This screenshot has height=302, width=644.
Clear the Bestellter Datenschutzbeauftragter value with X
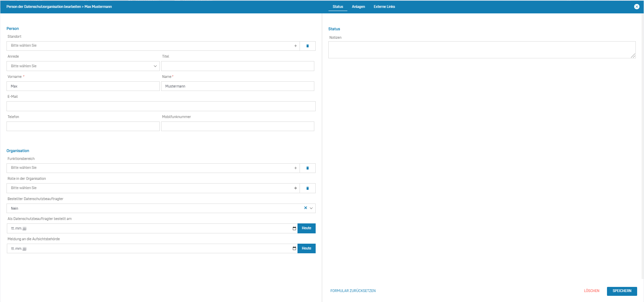tap(305, 208)
